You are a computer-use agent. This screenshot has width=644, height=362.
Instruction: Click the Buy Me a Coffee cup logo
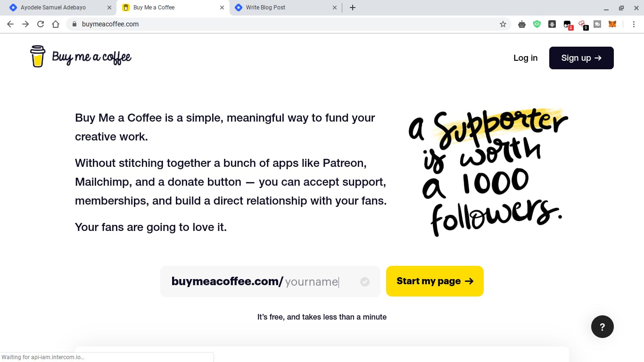click(x=38, y=57)
